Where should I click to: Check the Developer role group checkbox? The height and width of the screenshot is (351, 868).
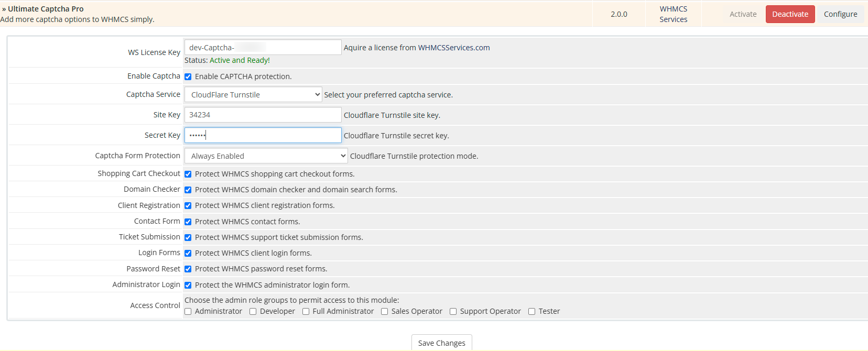[253, 311]
